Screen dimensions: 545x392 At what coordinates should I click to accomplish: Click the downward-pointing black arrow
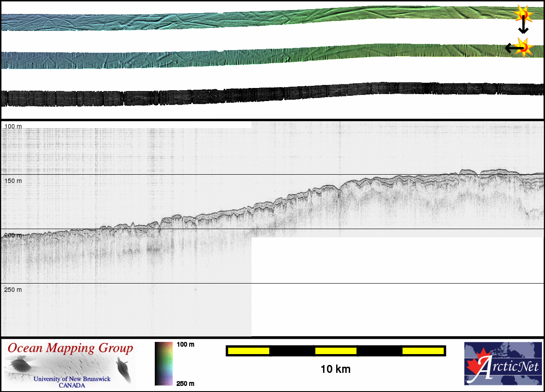click(x=523, y=28)
